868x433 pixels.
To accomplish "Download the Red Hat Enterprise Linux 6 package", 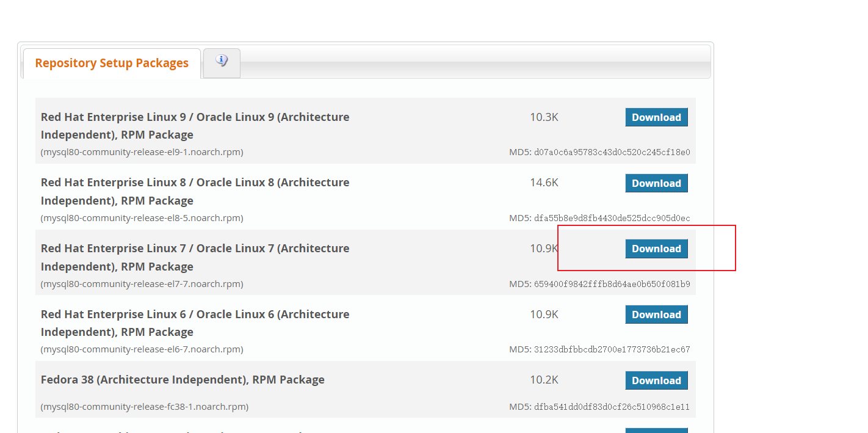I will pos(656,315).
